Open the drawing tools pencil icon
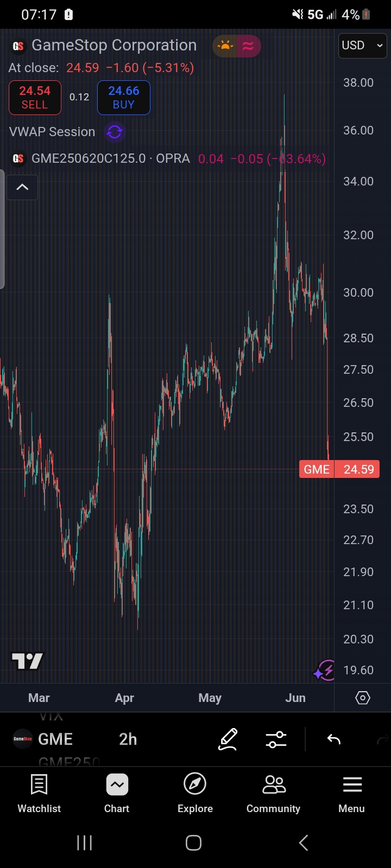This screenshot has width=391, height=868. tap(228, 739)
